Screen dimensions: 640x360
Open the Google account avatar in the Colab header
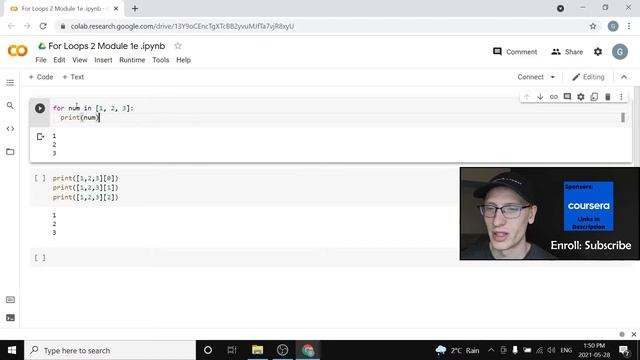pyautogui.click(x=620, y=52)
